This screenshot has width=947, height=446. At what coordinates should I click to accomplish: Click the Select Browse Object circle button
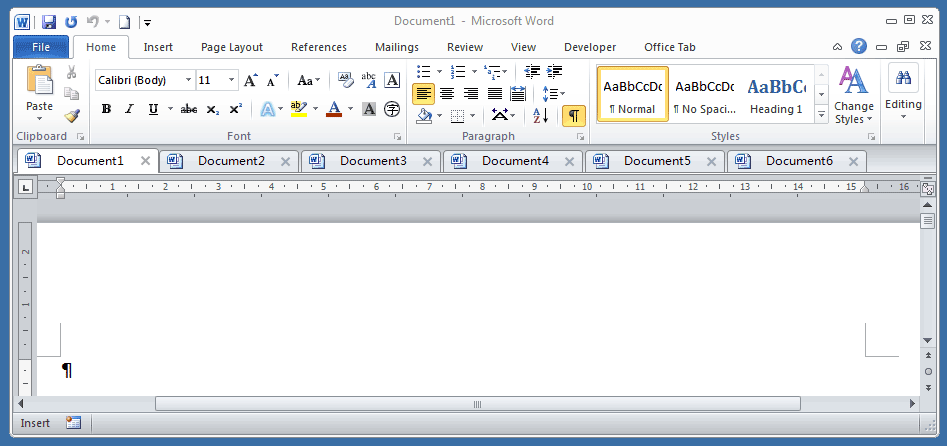tap(928, 371)
